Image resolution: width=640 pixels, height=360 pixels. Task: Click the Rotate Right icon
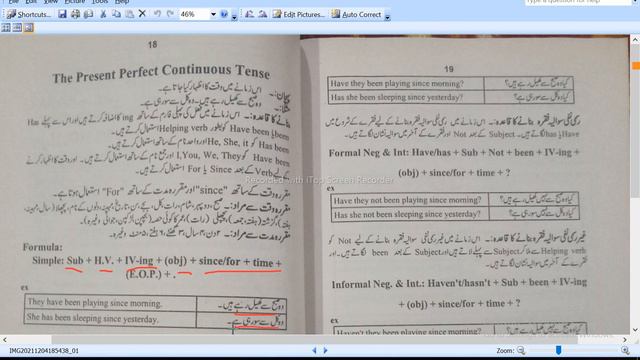pos(262,14)
